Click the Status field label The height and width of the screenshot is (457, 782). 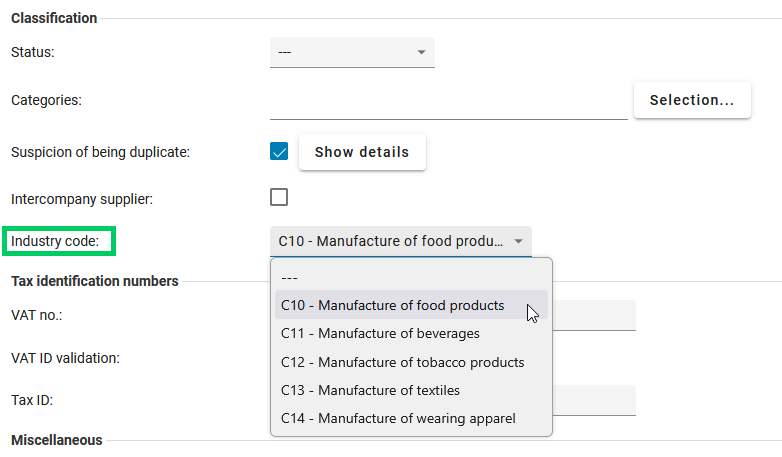(x=32, y=52)
